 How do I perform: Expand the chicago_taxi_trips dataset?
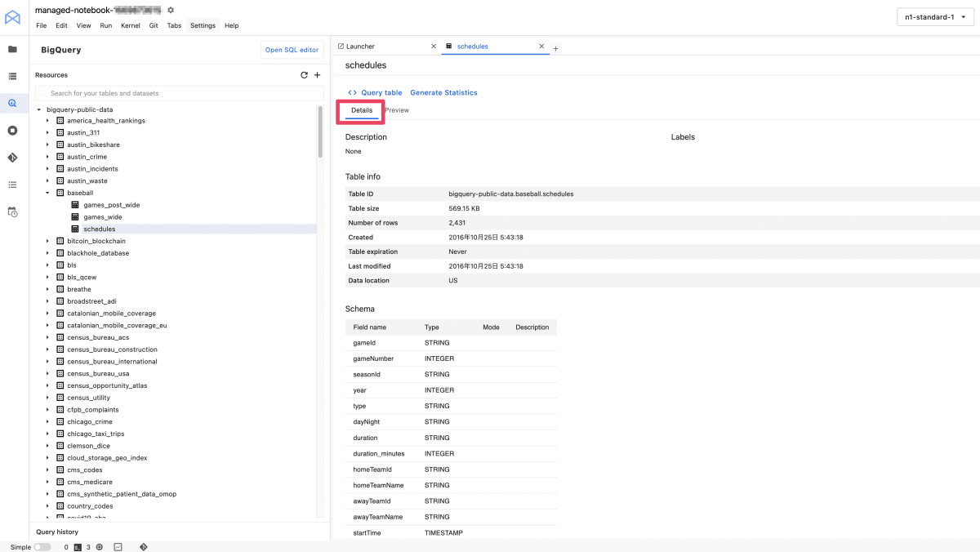[x=48, y=434]
